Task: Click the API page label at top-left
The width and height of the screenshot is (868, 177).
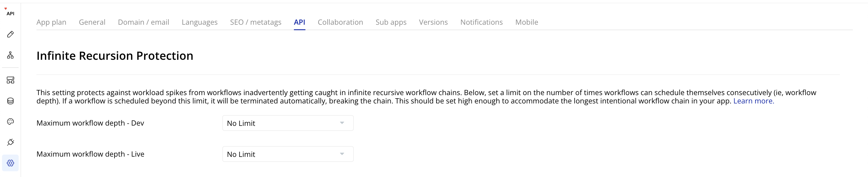Action: (10, 14)
